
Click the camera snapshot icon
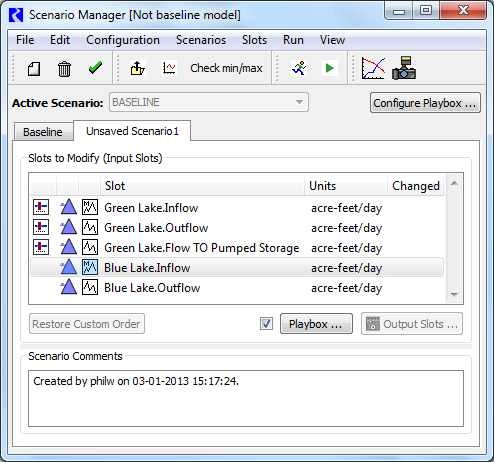(x=404, y=68)
